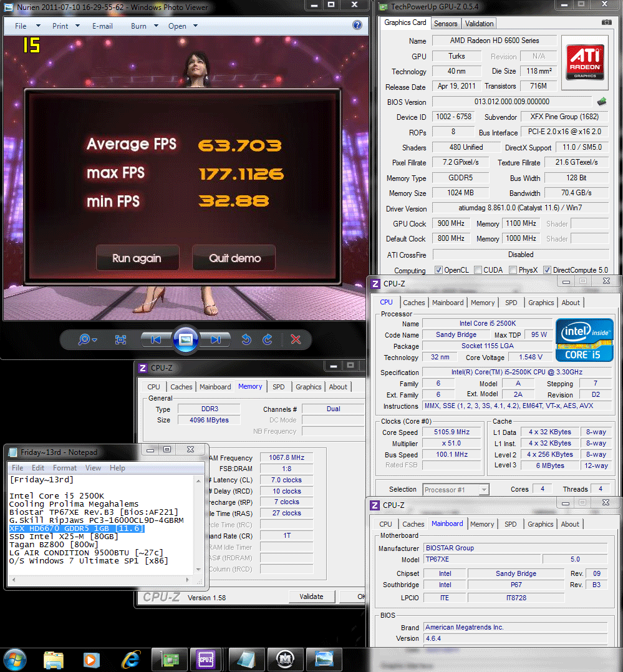The height and width of the screenshot is (672, 623).
Task: Click Intel Core i5 logo in CPU-Z
Action: click(x=584, y=340)
